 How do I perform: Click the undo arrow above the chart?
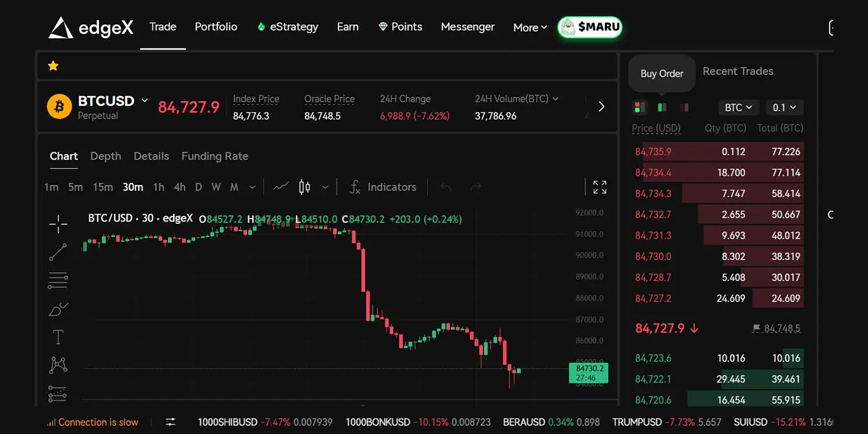[446, 187]
